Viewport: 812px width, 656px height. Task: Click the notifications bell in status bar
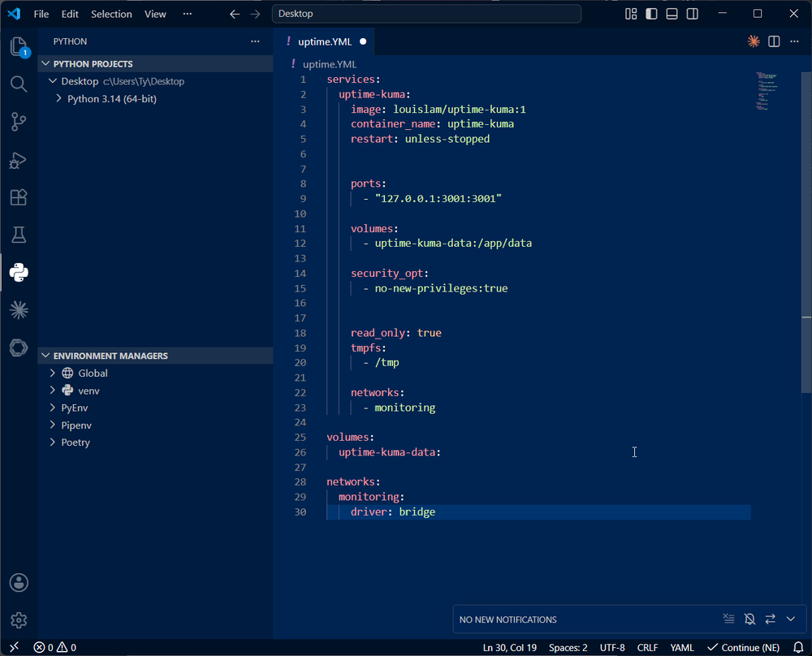(798, 647)
